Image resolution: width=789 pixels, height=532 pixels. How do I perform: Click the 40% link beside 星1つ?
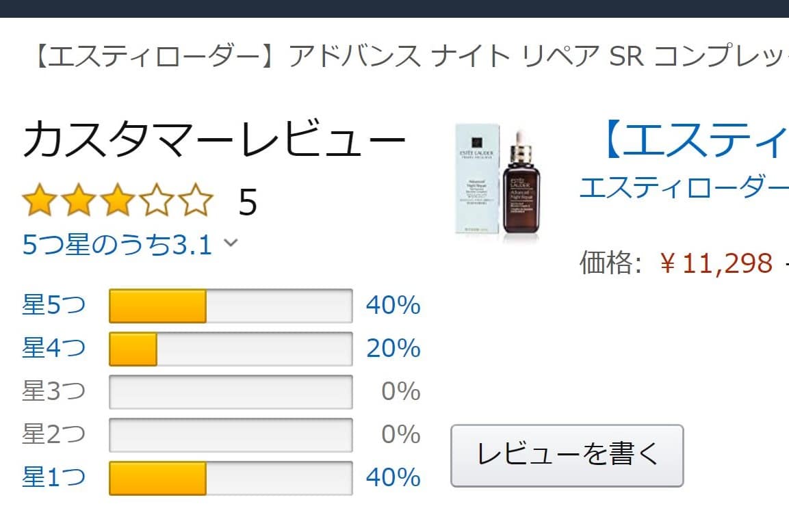pyautogui.click(x=393, y=477)
